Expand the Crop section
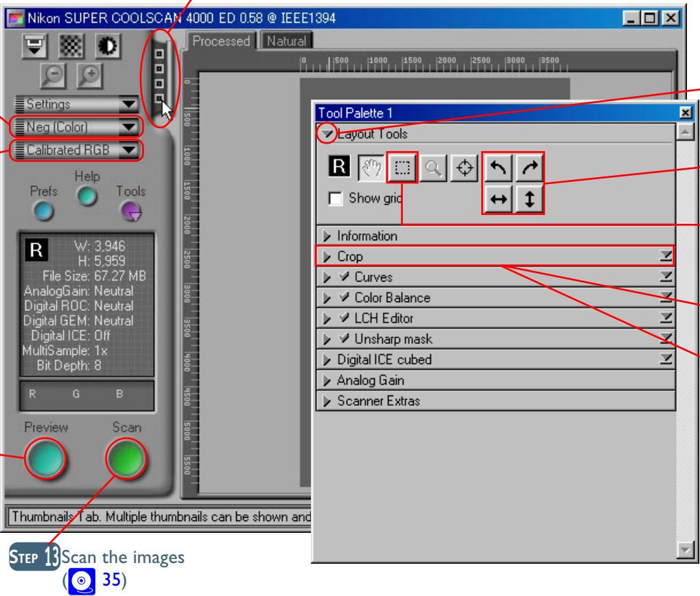 coord(327,256)
